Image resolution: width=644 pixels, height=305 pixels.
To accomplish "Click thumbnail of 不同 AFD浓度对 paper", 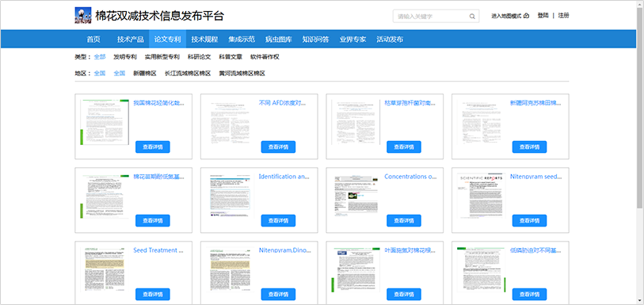I will click(x=230, y=122).
